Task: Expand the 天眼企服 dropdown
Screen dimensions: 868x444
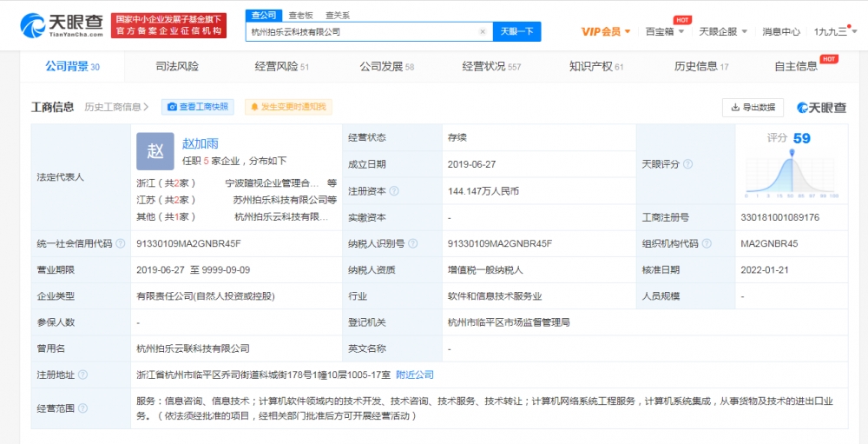Action: pos(723,31)
